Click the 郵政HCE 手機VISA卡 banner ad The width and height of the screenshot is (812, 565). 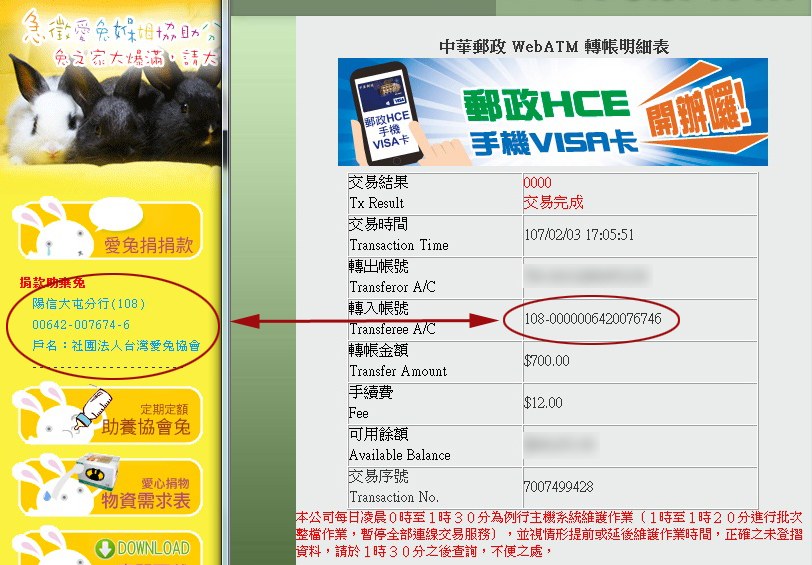pos(552,112)
